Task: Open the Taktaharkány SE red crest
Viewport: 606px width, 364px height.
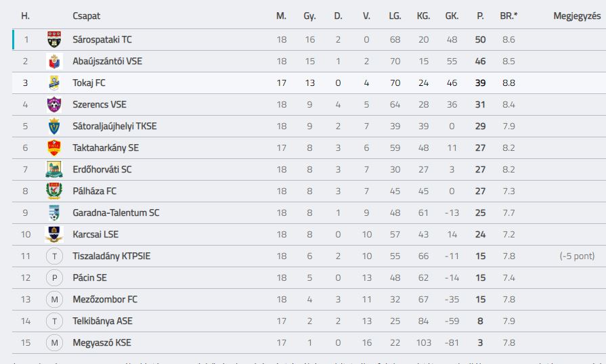Action: click(x=54, y=147)
